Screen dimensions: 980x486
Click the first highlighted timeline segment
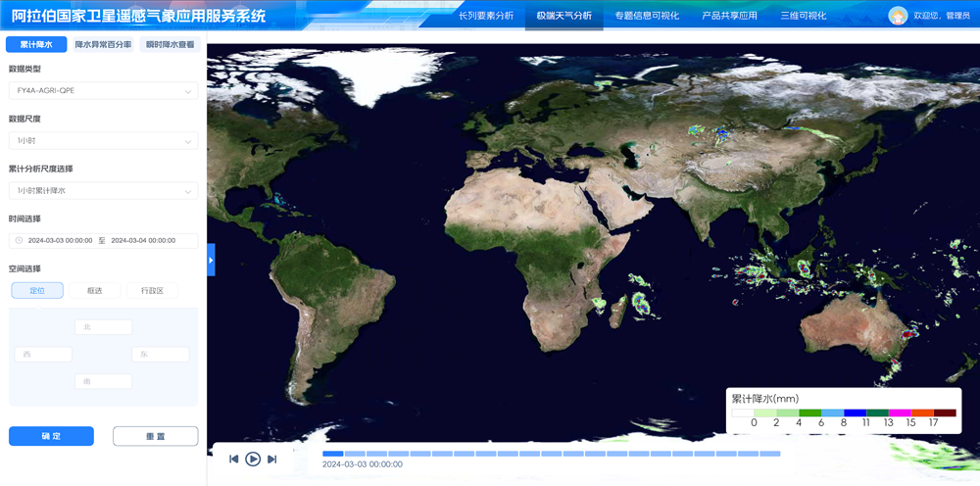tap(333, 454)
